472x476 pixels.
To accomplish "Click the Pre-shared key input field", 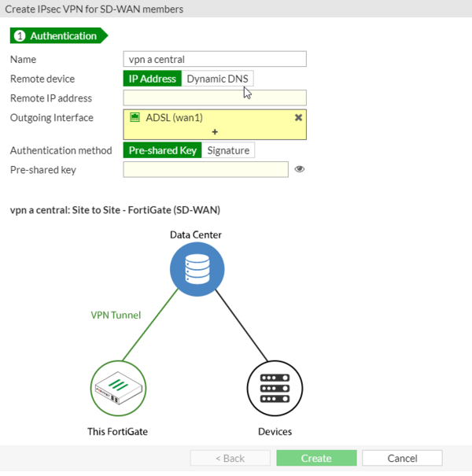I will 205,169.
